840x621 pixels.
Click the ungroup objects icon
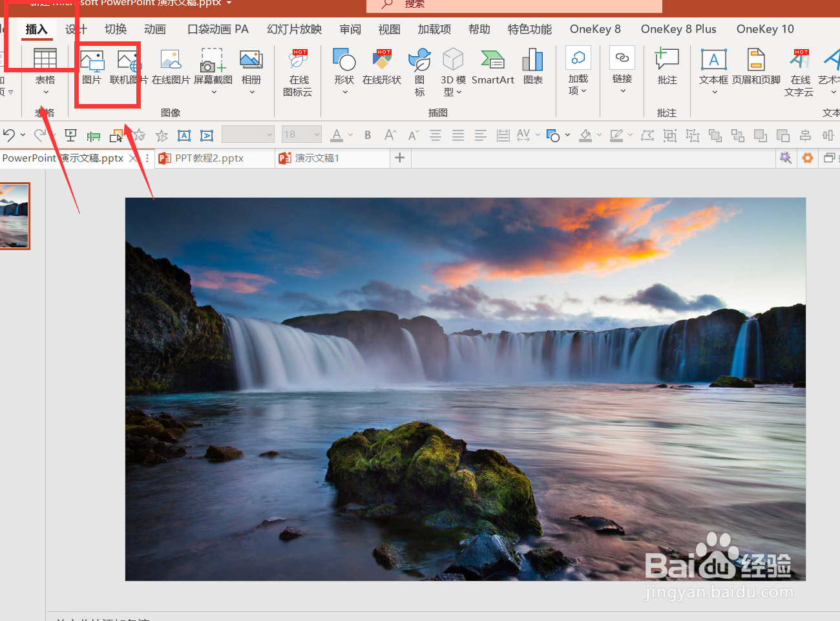[x=693, y=135]
